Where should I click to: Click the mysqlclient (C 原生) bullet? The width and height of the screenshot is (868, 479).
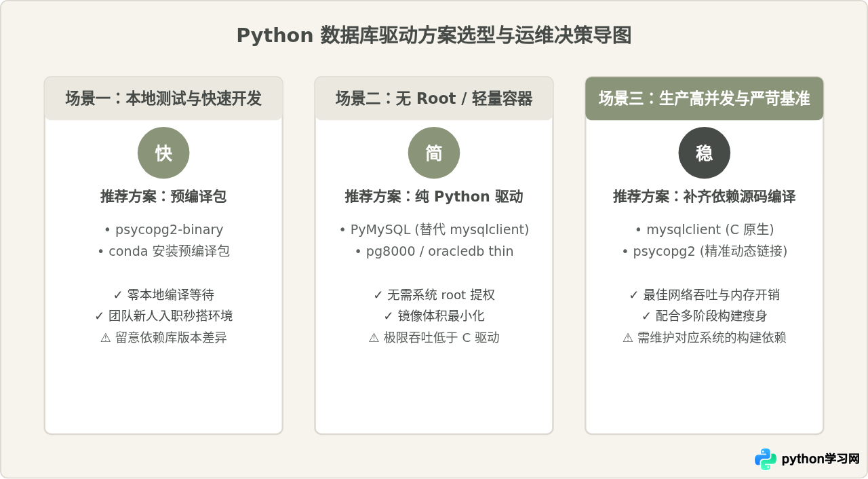(x=705, y=230)
